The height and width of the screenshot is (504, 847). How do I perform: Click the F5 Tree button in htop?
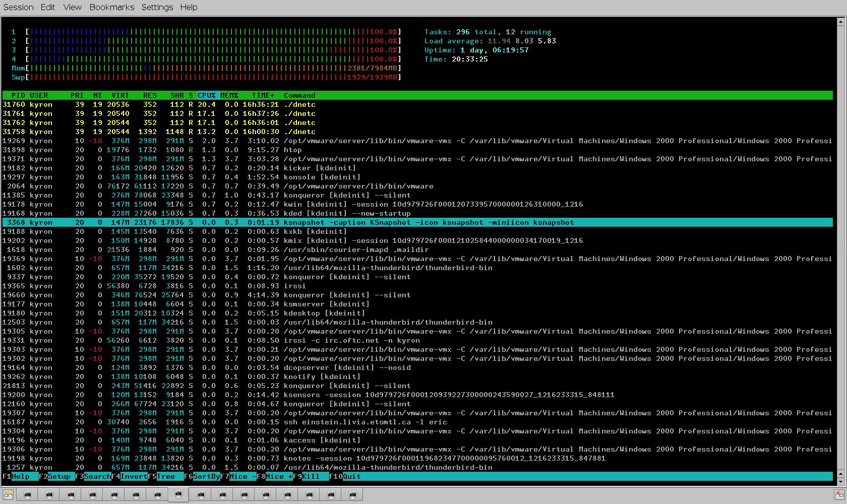166,476
